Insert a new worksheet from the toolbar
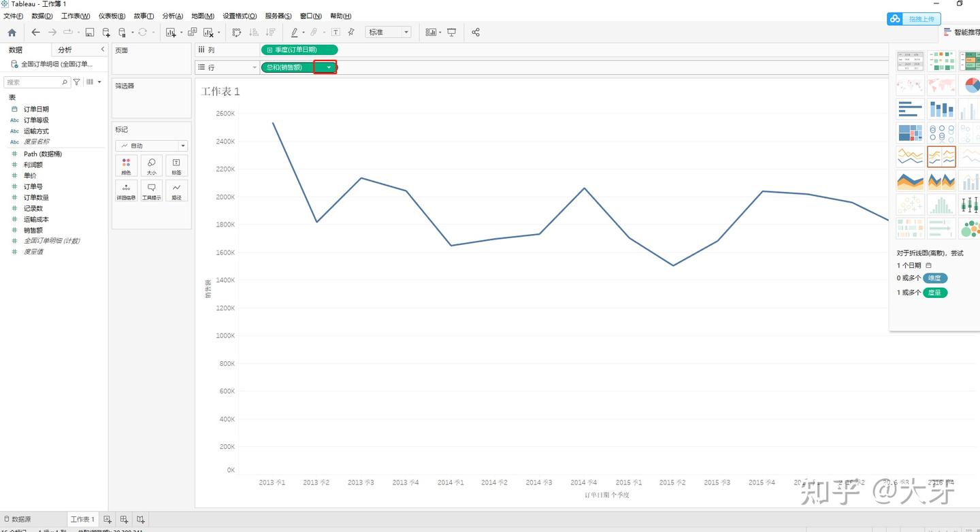 click(x=171, y=32)
